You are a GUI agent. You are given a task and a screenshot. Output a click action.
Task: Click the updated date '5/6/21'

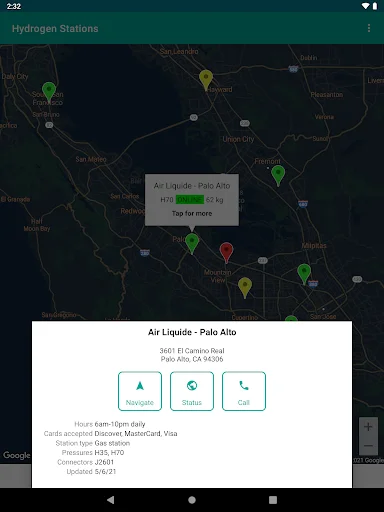(105, 472)
